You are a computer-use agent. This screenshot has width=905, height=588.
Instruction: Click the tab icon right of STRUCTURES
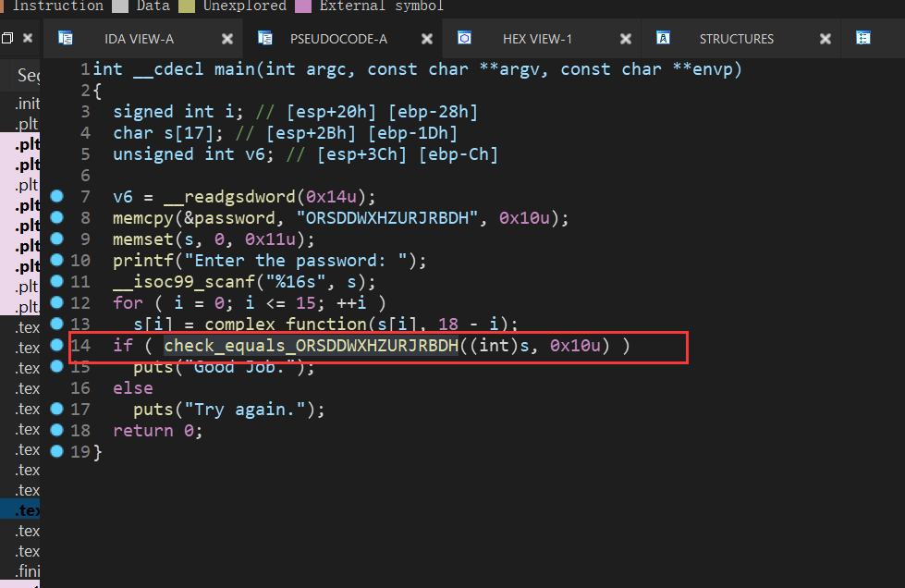pos(862,38)
